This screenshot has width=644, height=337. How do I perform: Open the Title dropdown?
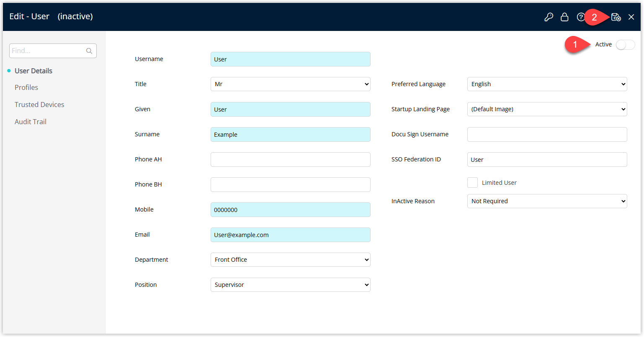pyautogui.click(x=291, y=84)
